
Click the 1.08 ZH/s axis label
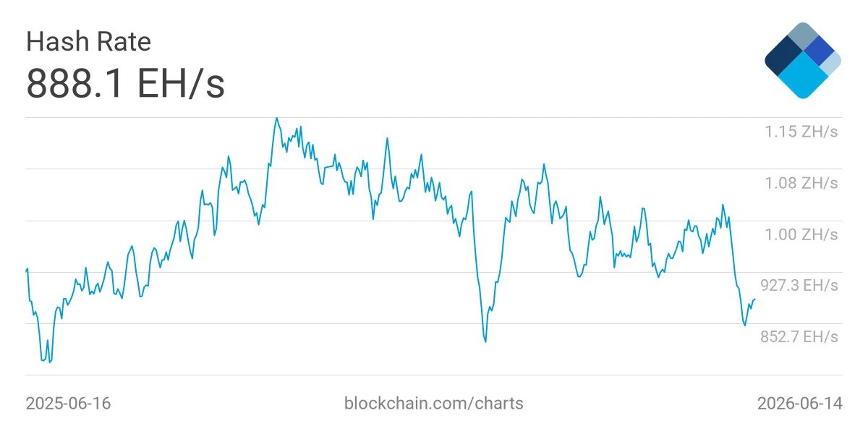coord(801,183)
